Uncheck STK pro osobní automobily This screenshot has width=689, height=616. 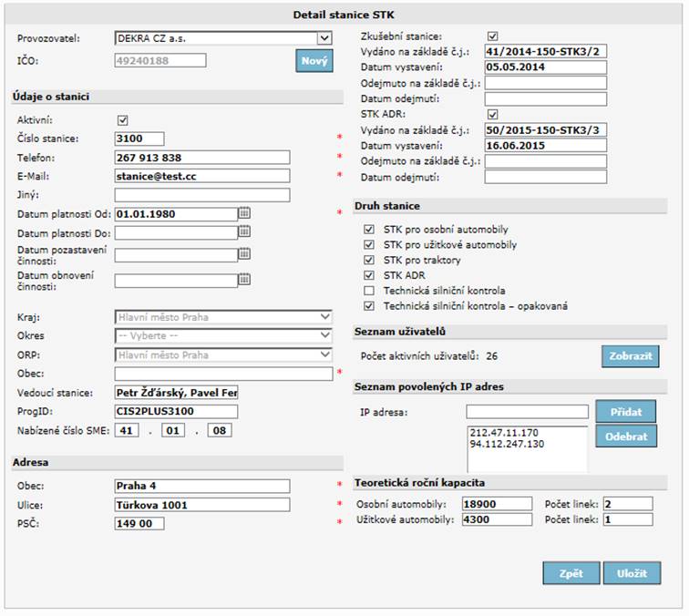coord(369,229)
